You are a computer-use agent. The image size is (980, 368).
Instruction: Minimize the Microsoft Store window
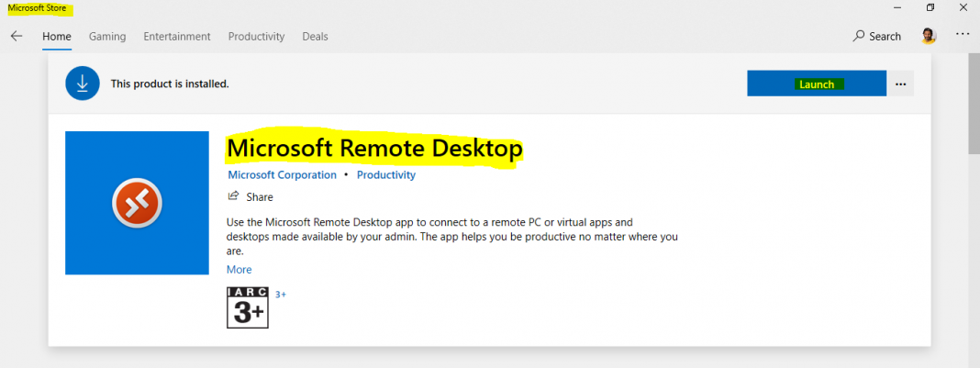click(897, 7)
